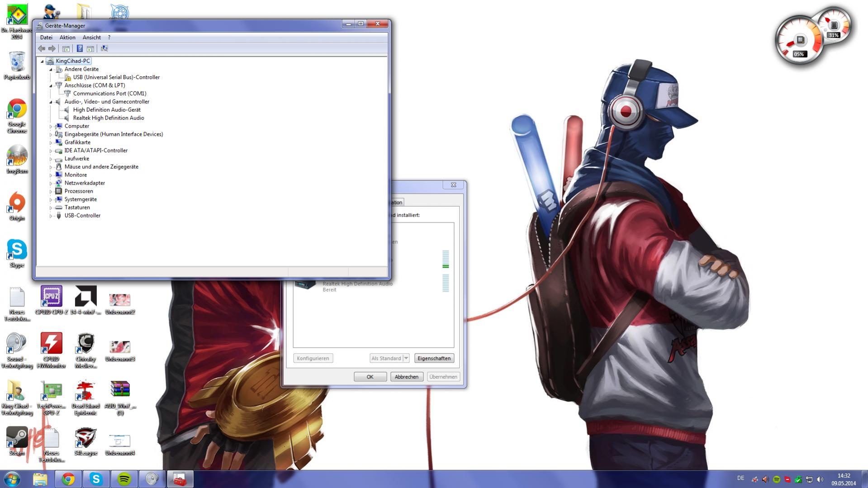868x488 pixels.
Task: Expand the Netzwerkadapter category
Action: click(51, 184)
